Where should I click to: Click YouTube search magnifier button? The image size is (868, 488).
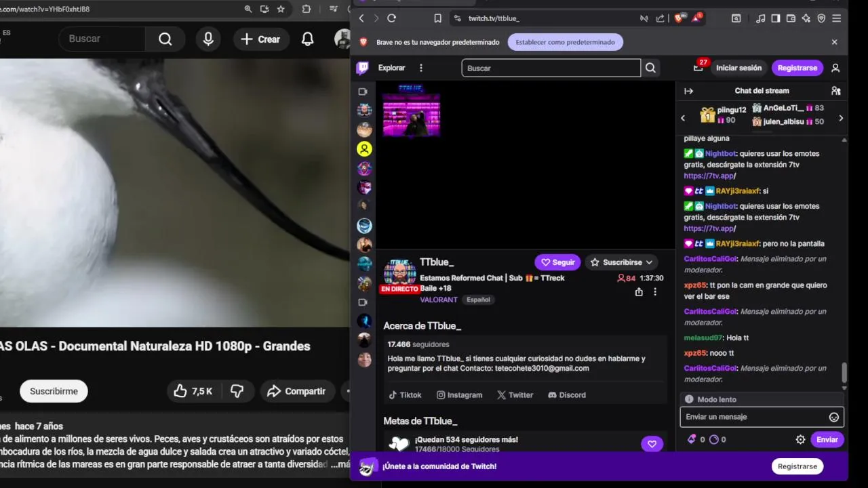(x=165, y=39)
